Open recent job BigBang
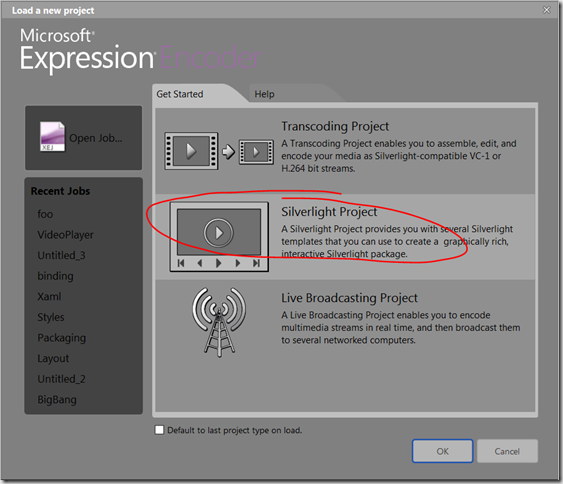Viewport: 563px width, 484px height. coord(57,399)
